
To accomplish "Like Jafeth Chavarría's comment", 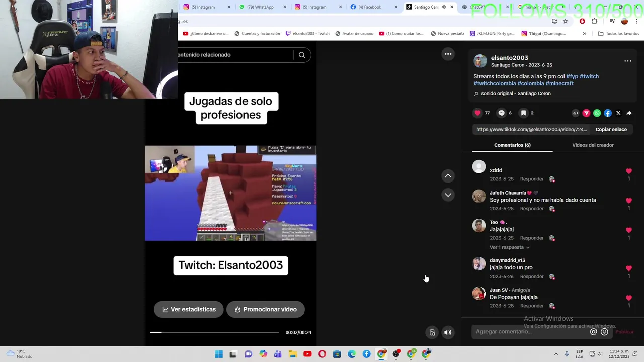I will click(628, 201).
